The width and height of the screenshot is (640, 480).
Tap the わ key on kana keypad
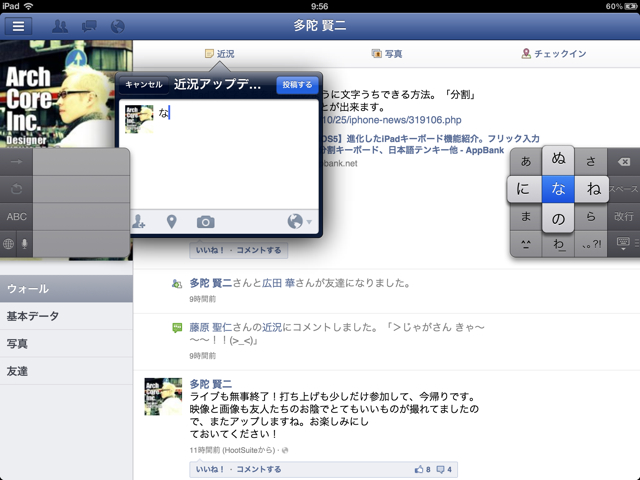coord(558,245)
